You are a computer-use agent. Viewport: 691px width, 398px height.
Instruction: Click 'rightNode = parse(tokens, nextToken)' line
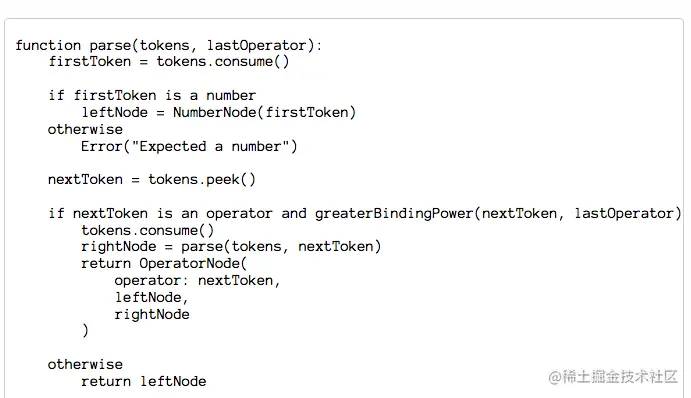[231, 247]
